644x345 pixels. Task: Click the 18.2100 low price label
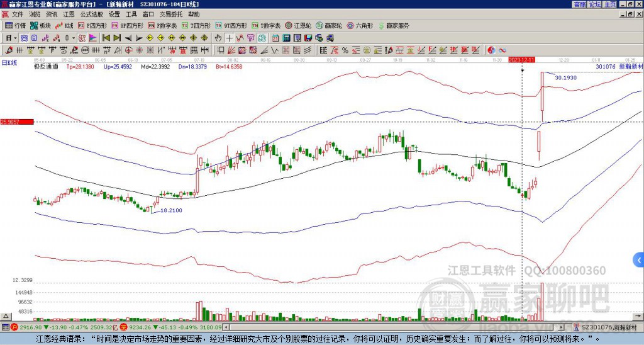tap(171, 210)
